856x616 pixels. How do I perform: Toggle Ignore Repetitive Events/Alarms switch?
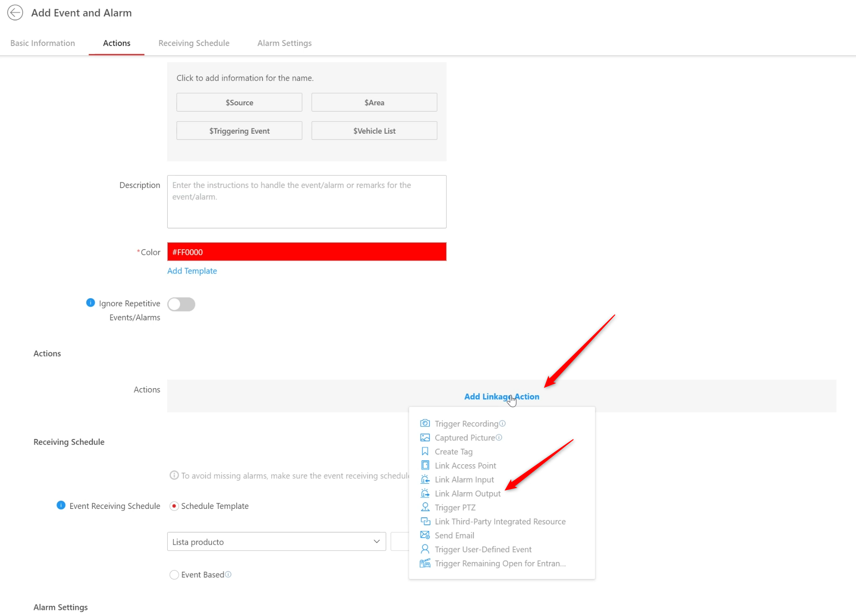click(181, 304)
